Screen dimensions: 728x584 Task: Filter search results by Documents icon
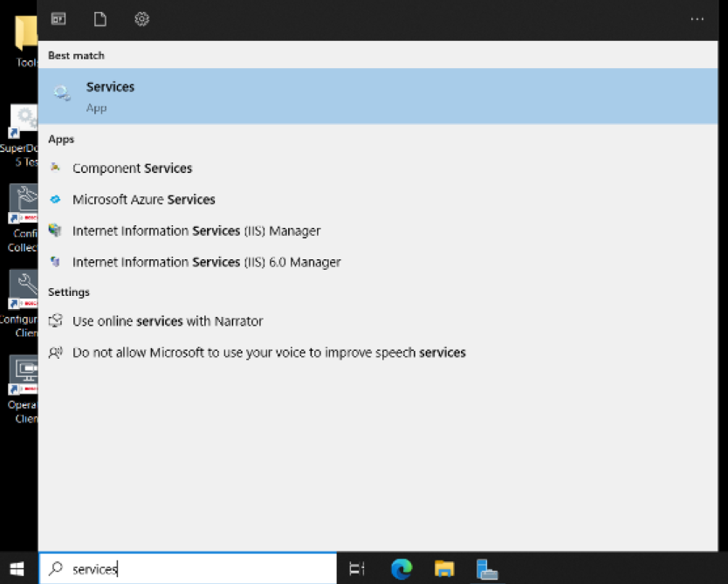pyautogui.click(x=100, y=19)
